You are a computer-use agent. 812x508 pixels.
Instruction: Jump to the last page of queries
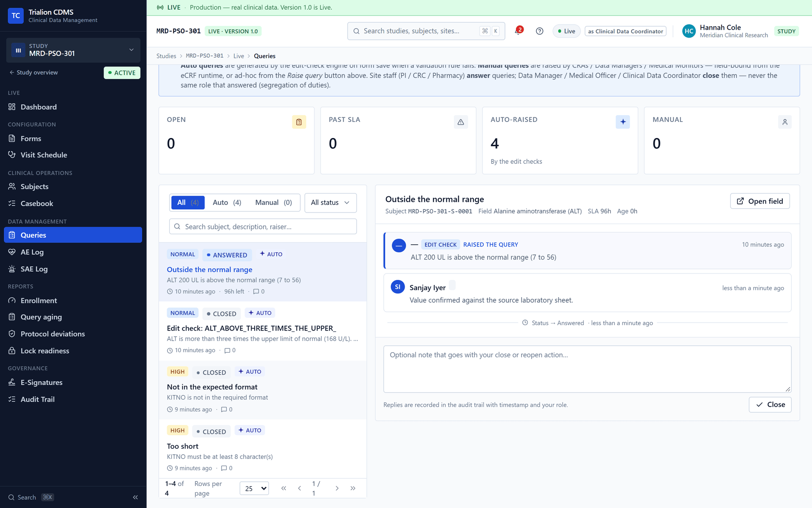(353, 488)
